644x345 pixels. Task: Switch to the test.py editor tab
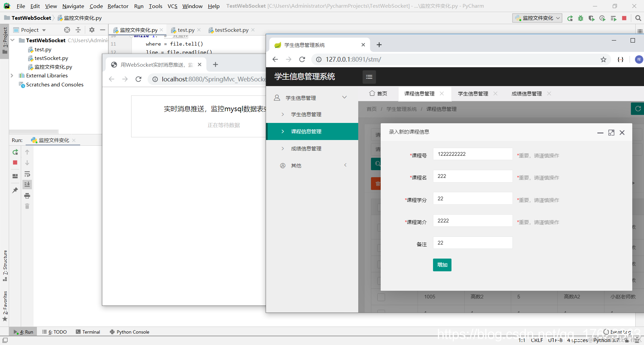point(185,30)
